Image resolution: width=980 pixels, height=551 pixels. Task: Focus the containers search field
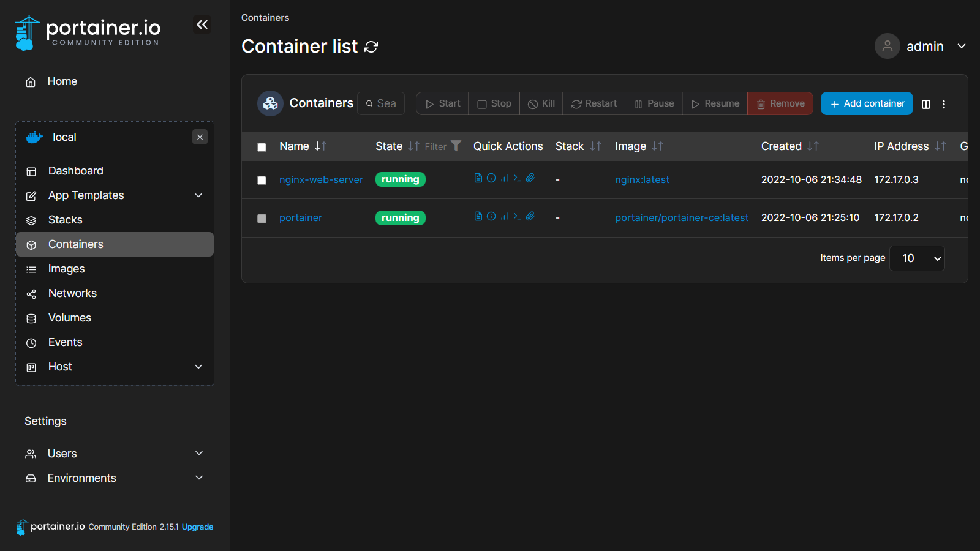(x=386, y=103)
